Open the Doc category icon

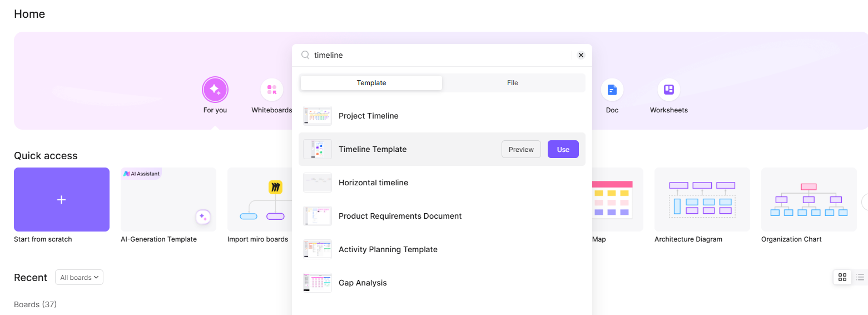(x=612, y=90)
